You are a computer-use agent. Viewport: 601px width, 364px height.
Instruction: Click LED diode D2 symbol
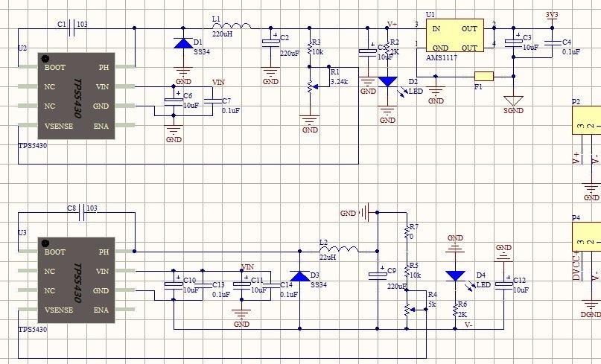click(387, 82)
